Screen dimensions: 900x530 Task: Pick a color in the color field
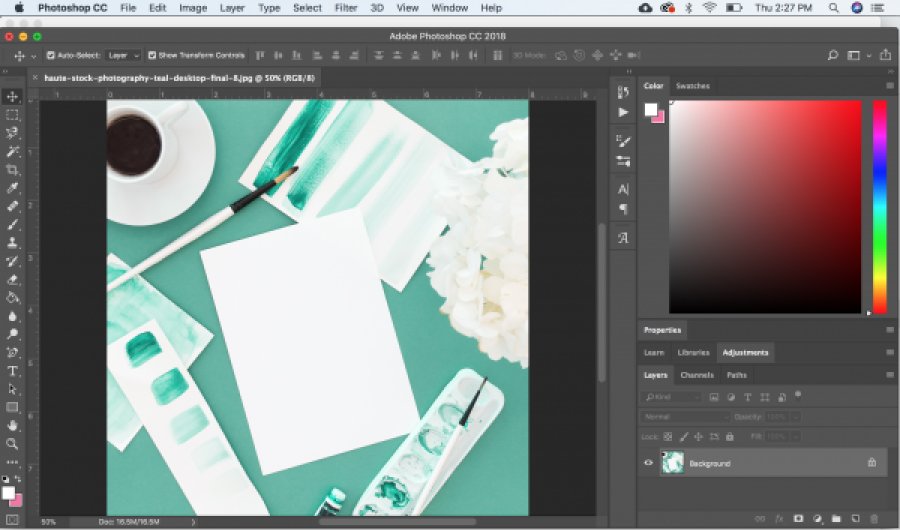point(765,207)
